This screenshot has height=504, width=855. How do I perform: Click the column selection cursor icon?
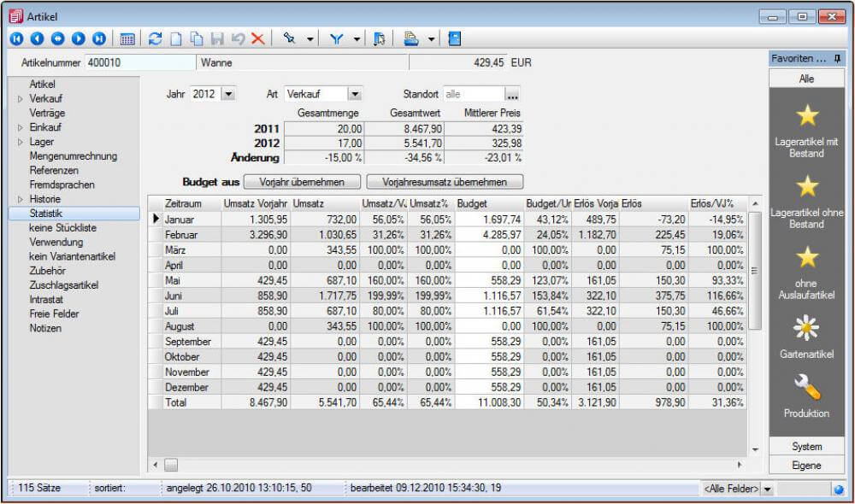[x=380, y=38]
